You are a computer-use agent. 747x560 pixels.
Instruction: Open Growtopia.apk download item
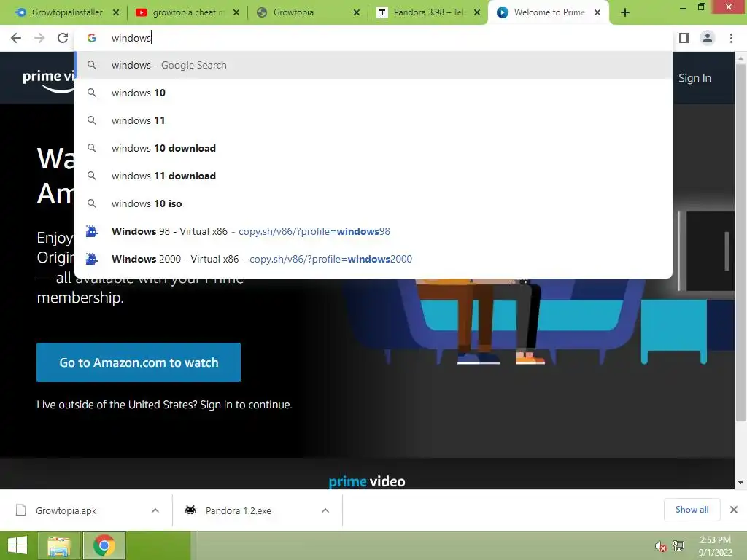(x=66, y=510)
